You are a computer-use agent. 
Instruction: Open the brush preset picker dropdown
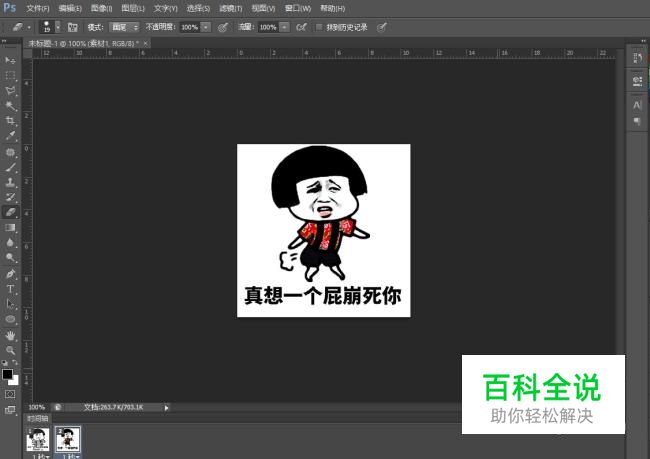pos(58,27)
